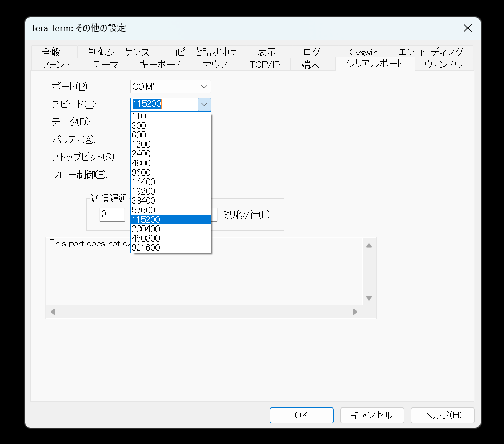Set speed to 14400
The width and height of the screenshot is (504, 444).
coord(171,182)
